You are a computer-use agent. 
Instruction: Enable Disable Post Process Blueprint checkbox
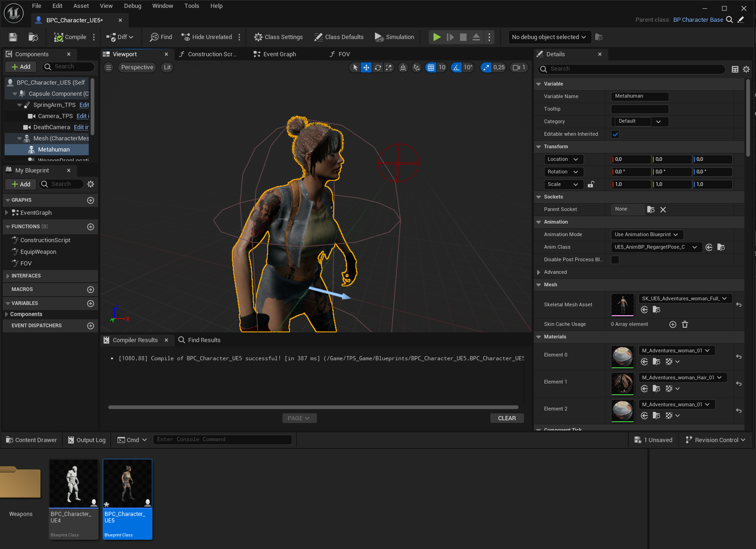point(615,260)
